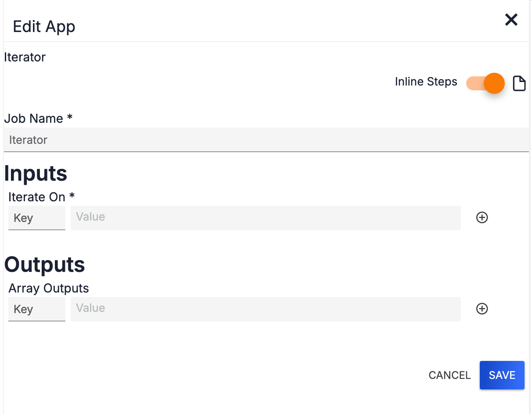Click the Iterate On Value field

point(266,218)
